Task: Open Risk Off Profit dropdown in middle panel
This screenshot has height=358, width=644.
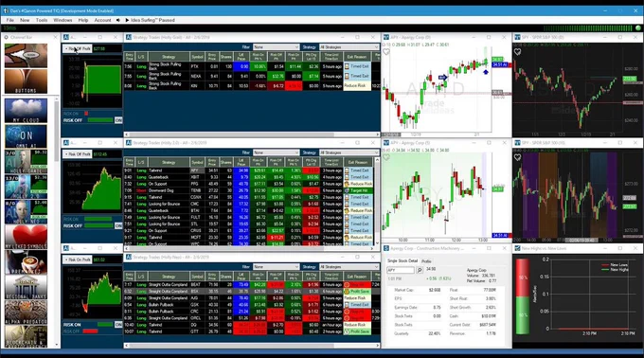Action: pyautogui.click(x=78, y=154)
